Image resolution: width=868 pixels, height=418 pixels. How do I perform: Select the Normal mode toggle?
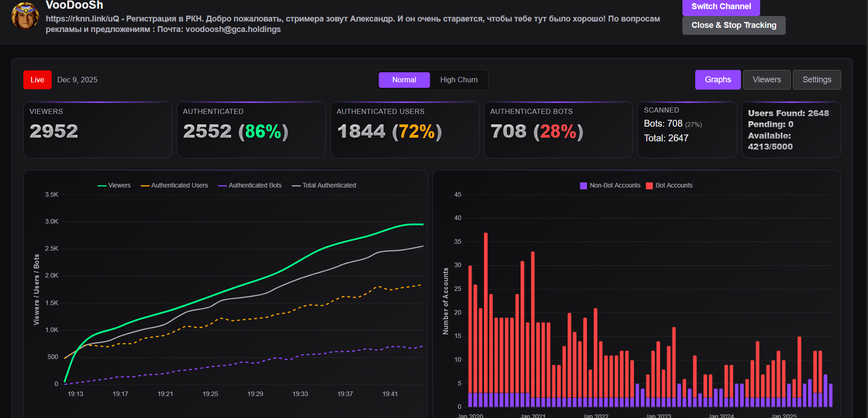(404, 80)
